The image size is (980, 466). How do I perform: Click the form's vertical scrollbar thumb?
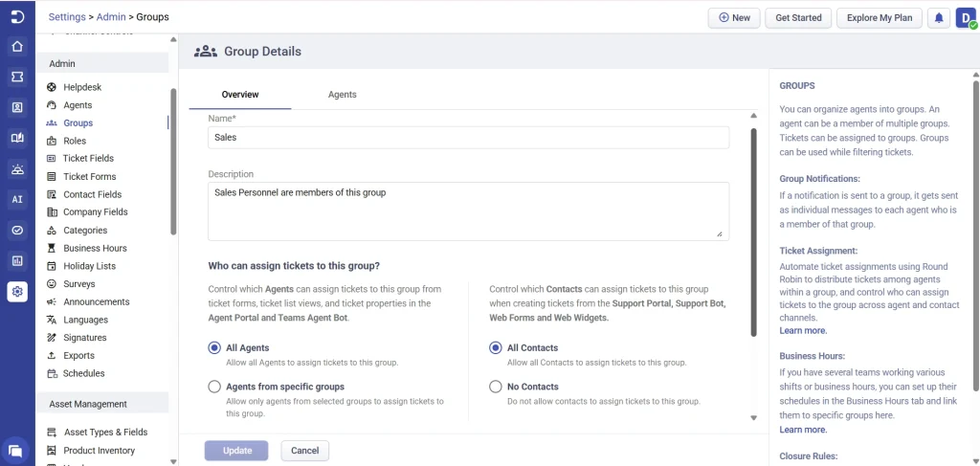click(753, 232)
